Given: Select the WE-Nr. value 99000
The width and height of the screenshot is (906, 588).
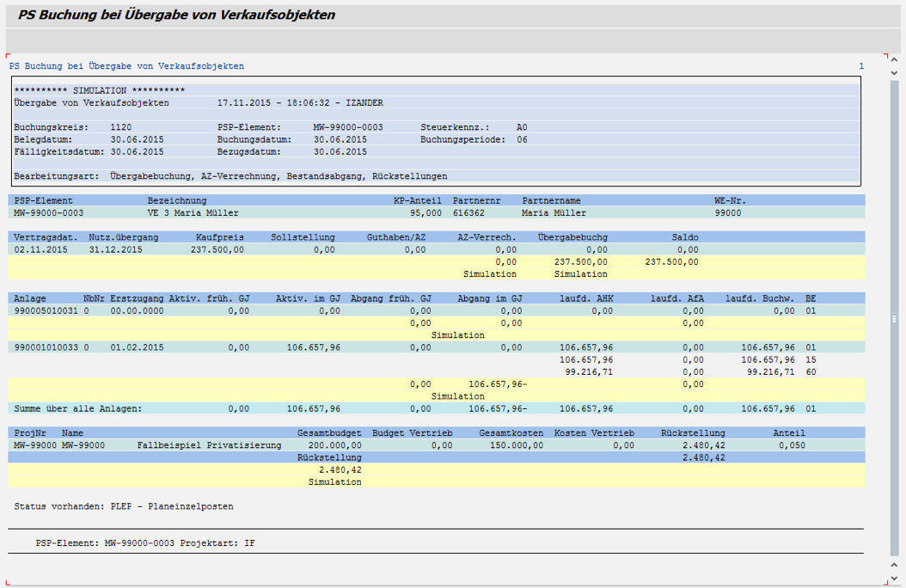Looking at the screenshot, I should [727, 212].
